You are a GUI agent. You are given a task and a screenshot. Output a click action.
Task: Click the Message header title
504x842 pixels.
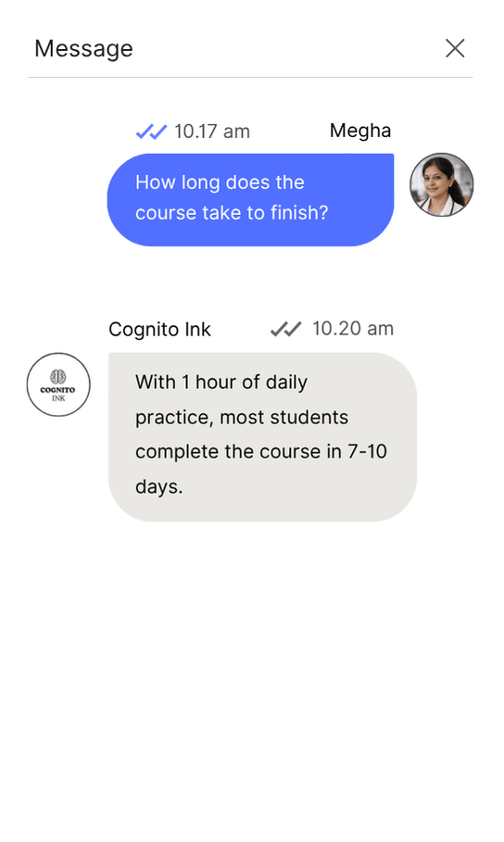click(x=83, y=49)
